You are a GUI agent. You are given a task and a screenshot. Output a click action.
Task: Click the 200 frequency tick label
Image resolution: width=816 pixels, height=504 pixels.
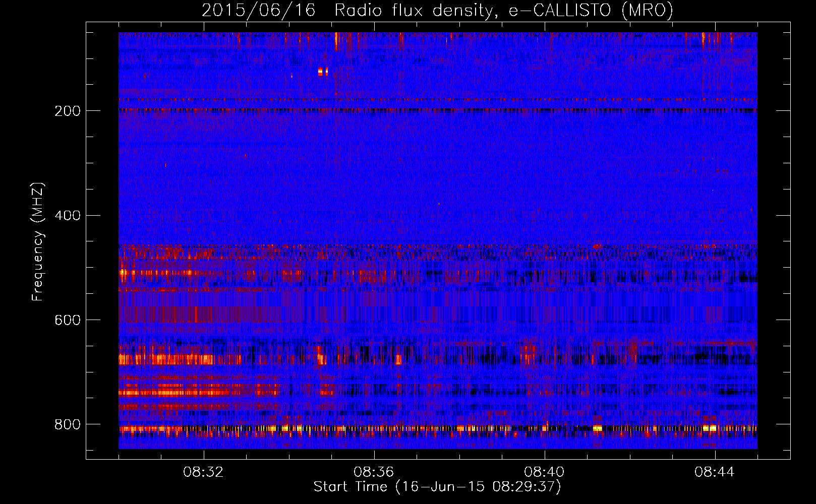point(68,111)
